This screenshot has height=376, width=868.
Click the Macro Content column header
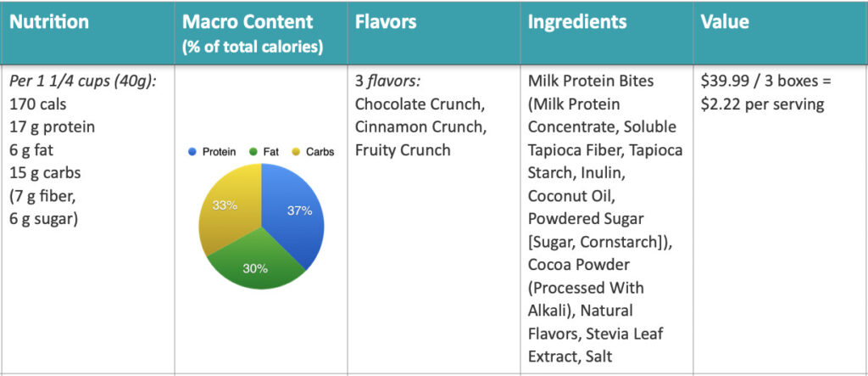248,23
